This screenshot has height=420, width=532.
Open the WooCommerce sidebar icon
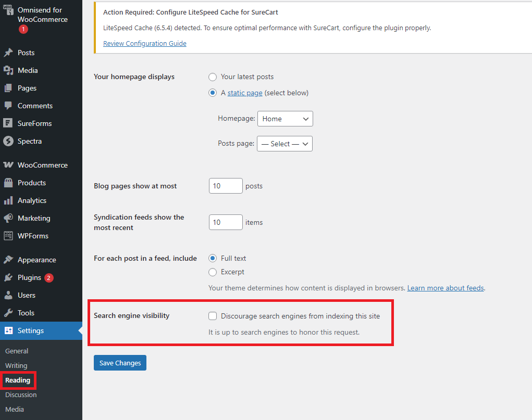click(x=8, y=165)
